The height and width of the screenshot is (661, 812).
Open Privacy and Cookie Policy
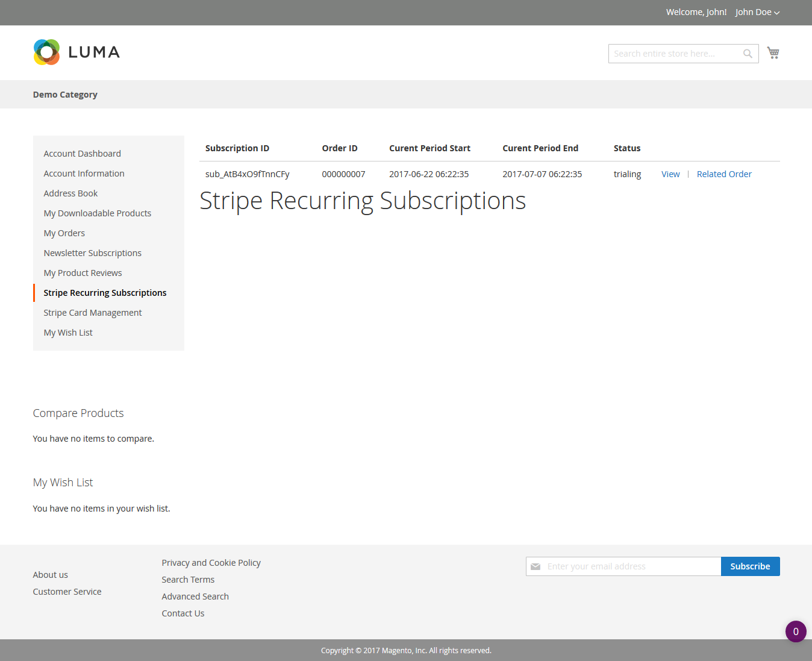click(211, 563)
